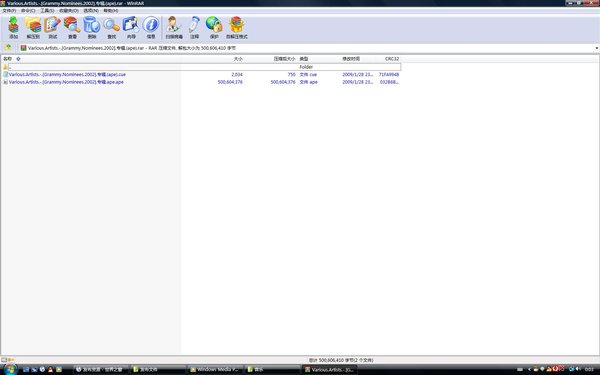Open the Windows Start orb

[10, 370]
